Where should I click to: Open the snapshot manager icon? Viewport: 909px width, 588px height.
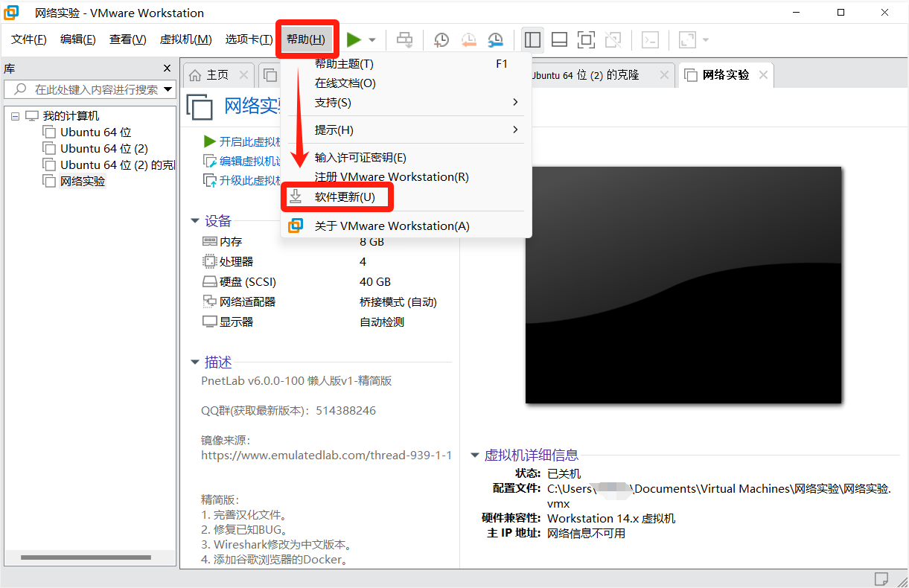click(495, 39)
